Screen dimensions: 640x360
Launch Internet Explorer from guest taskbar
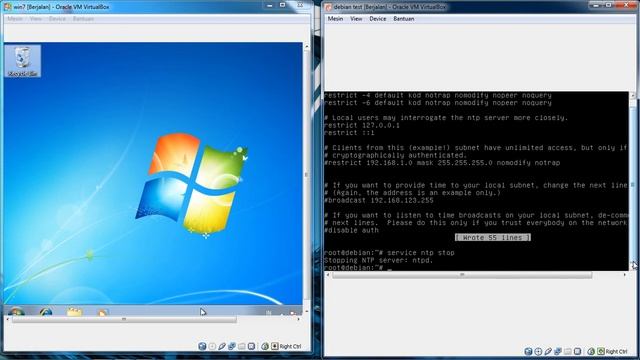point(46,311)
